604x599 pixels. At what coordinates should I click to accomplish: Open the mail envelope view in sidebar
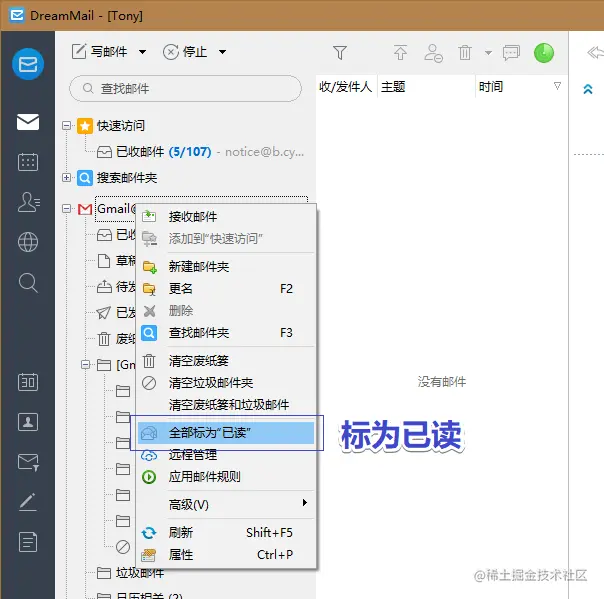(x=28, y=122)
